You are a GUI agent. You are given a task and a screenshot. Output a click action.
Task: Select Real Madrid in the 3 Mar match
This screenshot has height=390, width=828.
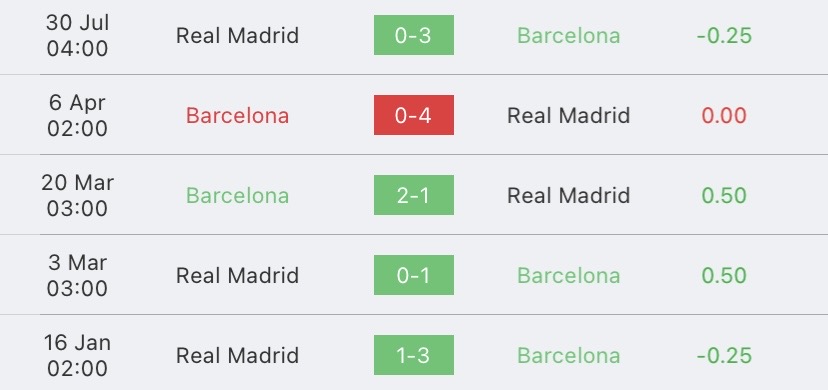(x=238, y=275)
